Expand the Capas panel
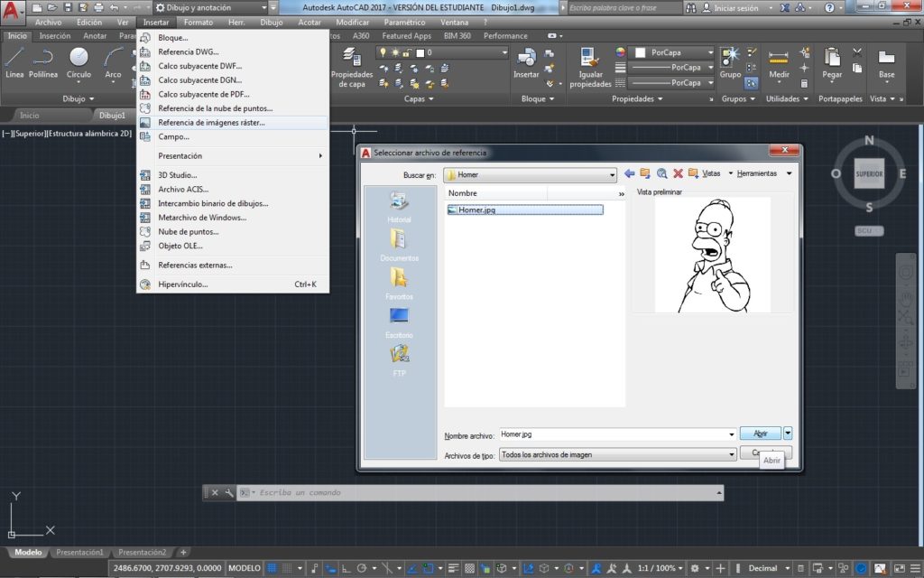924x578 pixels. tap(419, 98)
